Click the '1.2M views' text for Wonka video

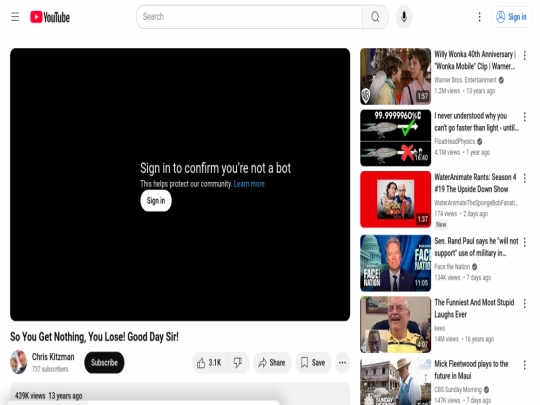pyautogui.click(x=447, y=91)
